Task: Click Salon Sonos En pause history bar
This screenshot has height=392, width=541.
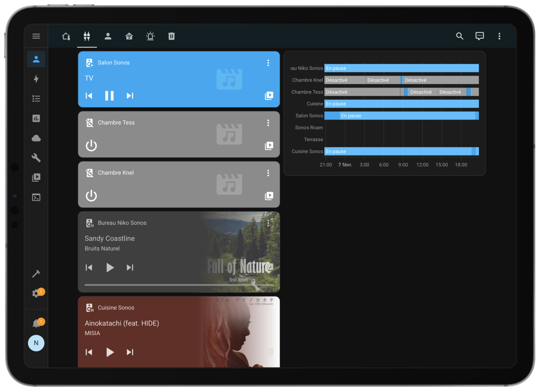Action: pyautogui.click(x=407, y=115)
